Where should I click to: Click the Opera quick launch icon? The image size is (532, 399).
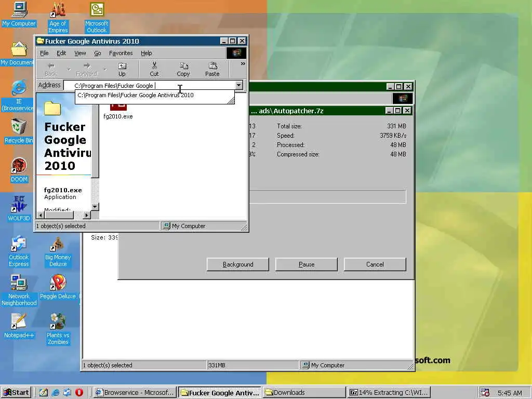79,393
